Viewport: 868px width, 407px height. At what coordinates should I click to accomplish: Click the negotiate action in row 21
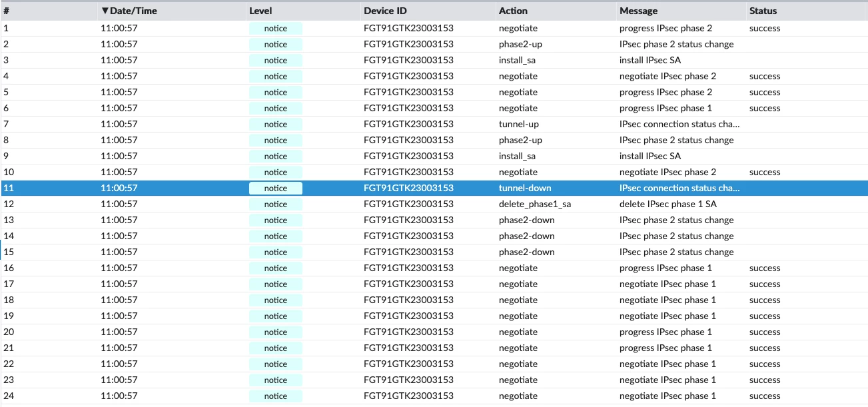click(518, 348)
